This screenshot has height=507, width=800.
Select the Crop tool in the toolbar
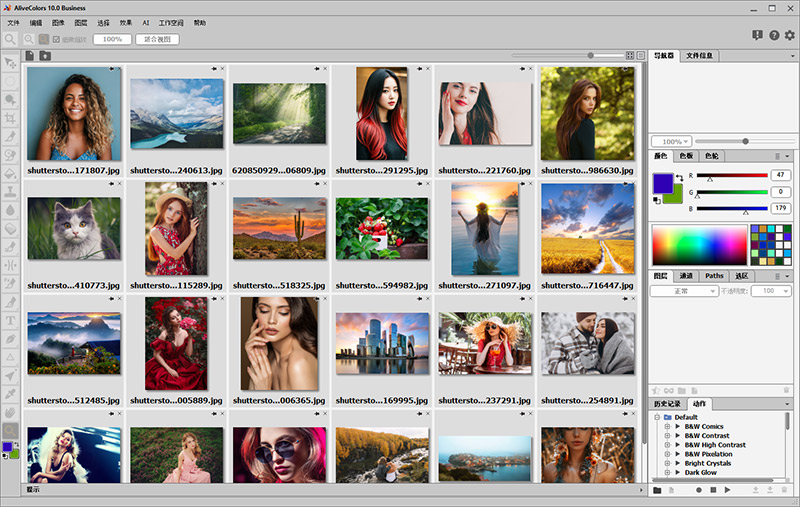point(10,118)
